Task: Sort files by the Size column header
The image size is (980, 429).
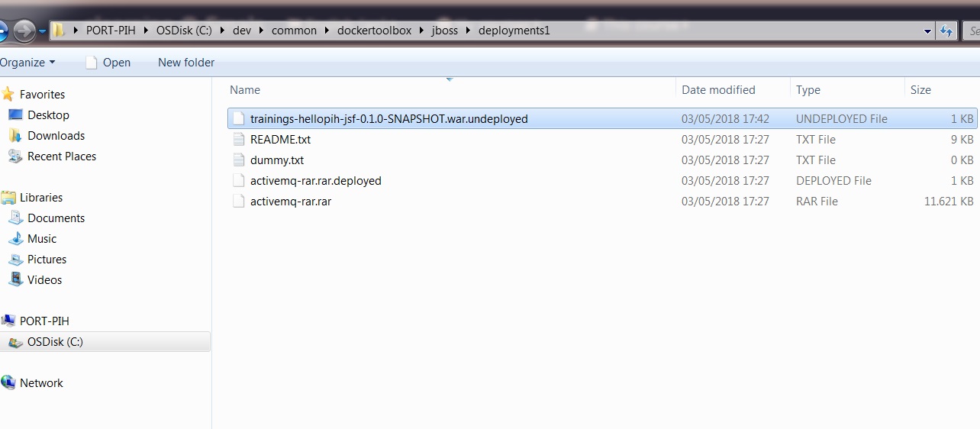Action: [941, 90]
